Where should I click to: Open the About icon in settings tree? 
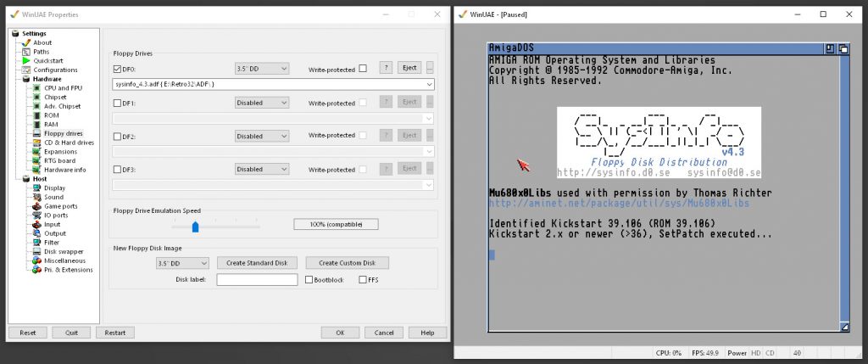pos(25,42)
